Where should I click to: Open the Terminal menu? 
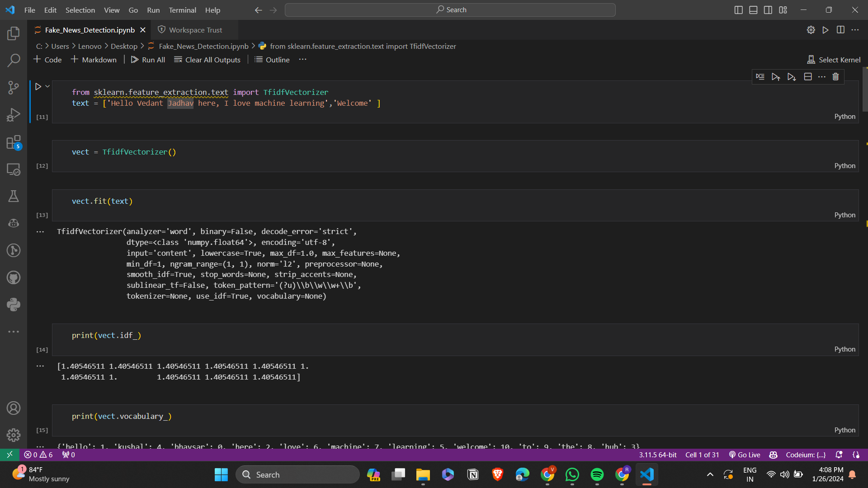point(182,10)
